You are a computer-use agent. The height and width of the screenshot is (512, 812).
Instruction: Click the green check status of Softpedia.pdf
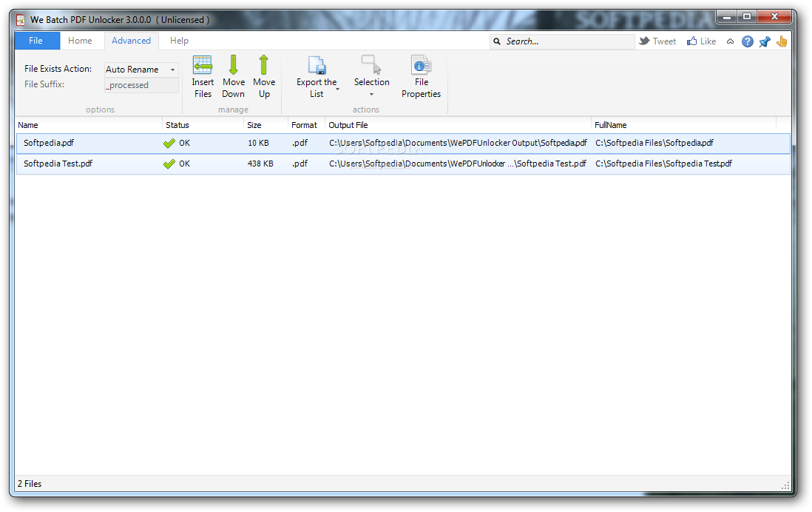click(169, 143)
